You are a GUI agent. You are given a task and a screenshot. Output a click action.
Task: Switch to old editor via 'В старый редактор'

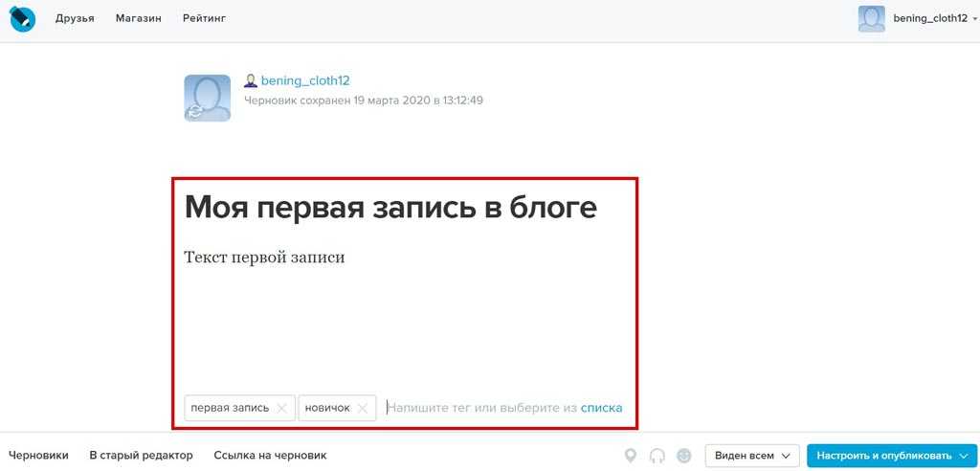pos(141,456)
